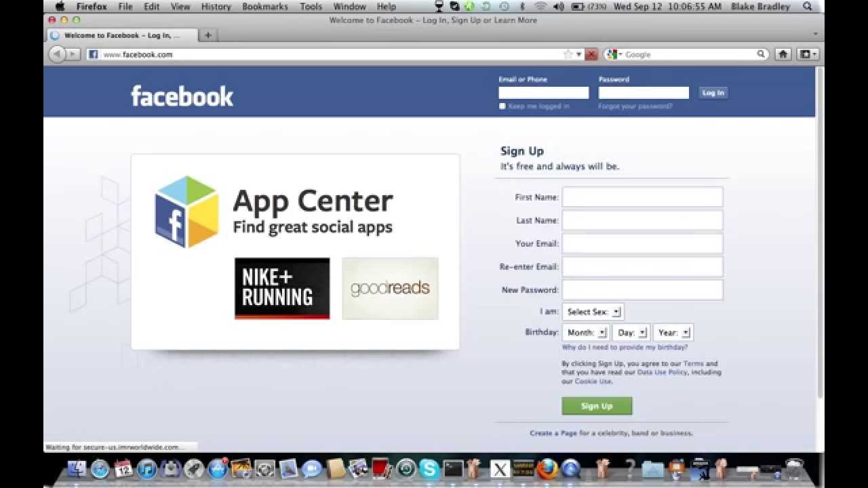Click the Firefox forward arrow button

coord(73,54)
